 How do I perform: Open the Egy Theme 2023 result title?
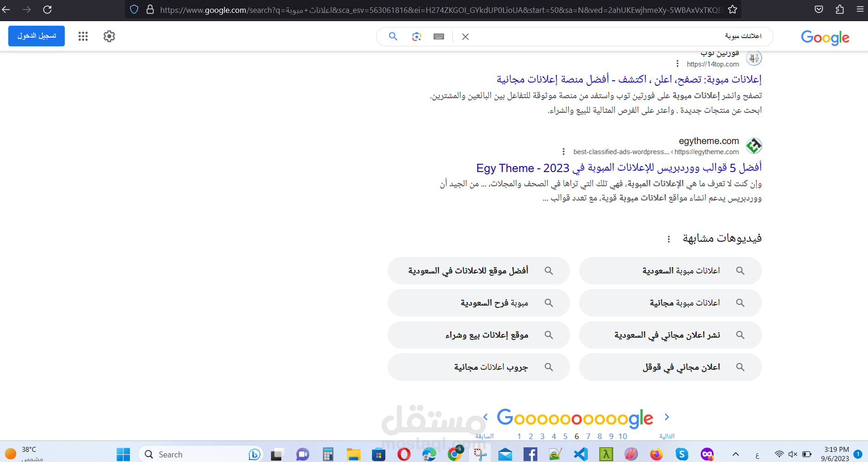(x=619, y=168)
